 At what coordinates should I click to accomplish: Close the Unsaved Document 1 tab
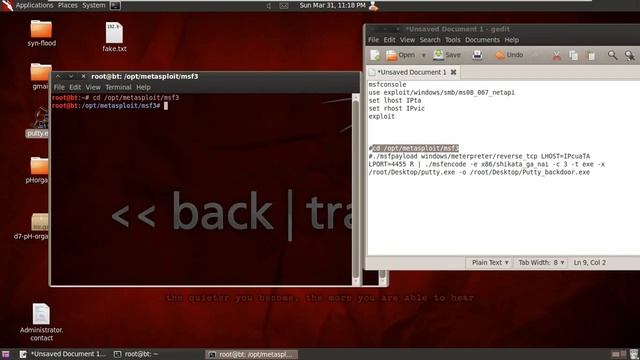click(x=453, y=72)
